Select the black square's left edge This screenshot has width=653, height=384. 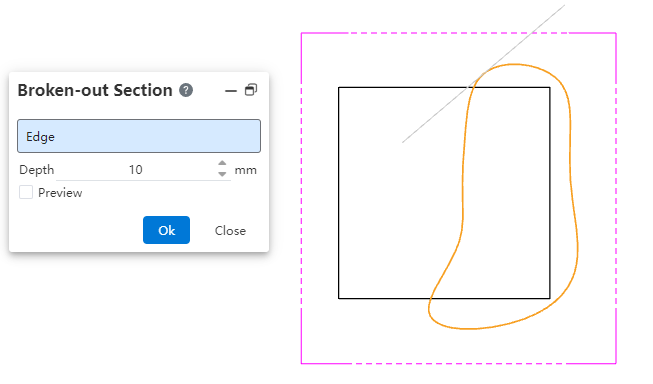[x=339, y=193]
